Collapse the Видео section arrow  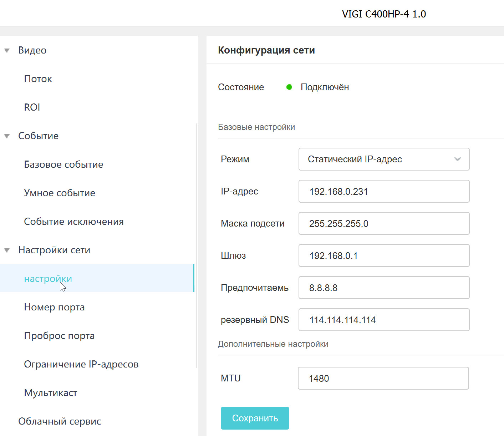tap(7, 51)
